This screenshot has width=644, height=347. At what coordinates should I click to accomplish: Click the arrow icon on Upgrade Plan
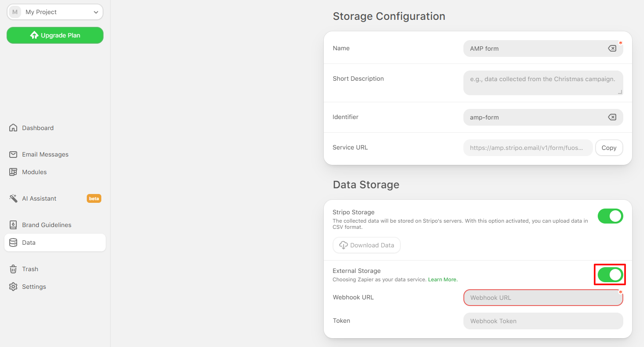coord(34,35)
